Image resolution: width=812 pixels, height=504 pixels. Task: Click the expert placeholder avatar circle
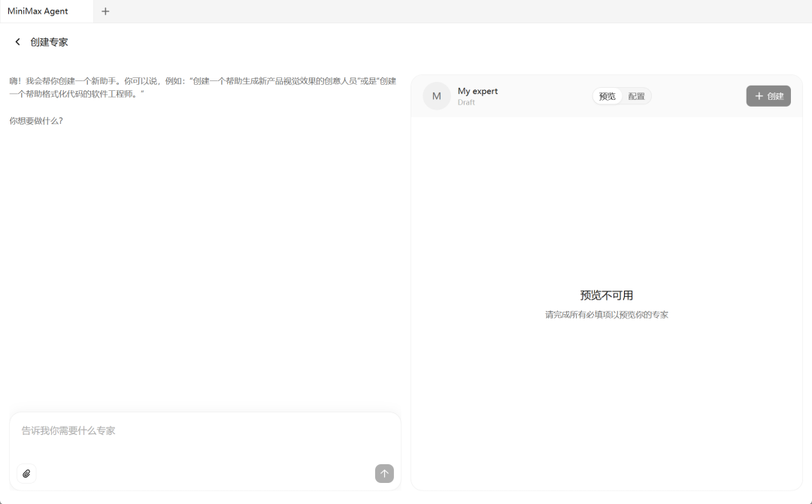(436, 95)
